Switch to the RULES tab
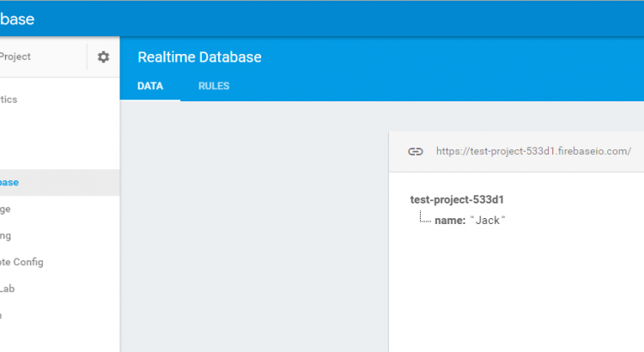Viewport: 644px width, 352px height. coord(214,86)
